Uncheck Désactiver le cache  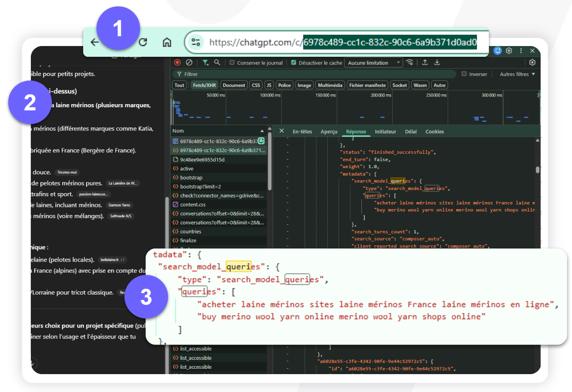(293, 63)
